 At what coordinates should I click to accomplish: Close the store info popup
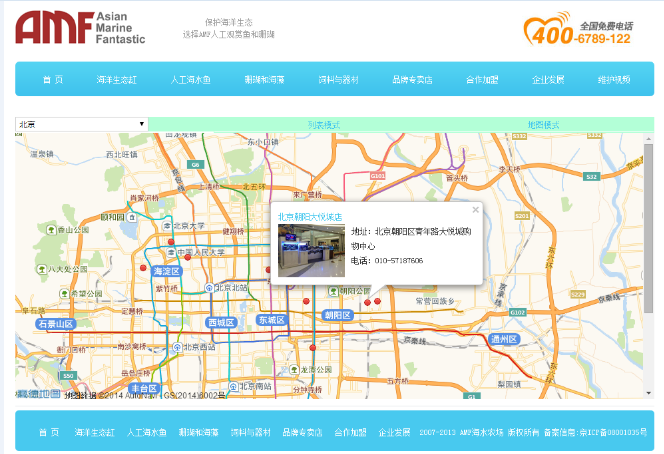(476, 210)
